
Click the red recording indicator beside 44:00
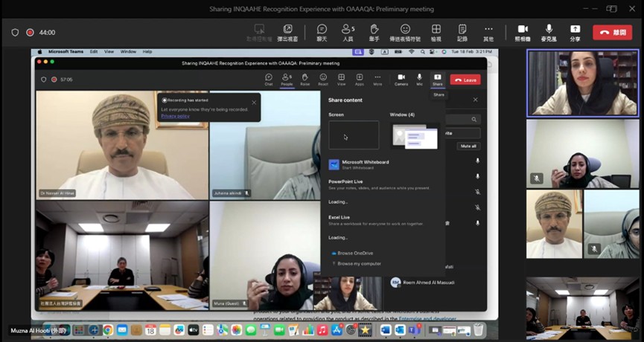point(30,33)
